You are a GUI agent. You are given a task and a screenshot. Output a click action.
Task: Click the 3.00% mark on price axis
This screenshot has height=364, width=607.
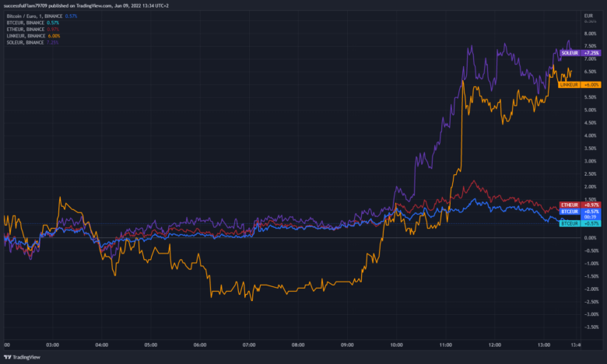click(590, 161)
